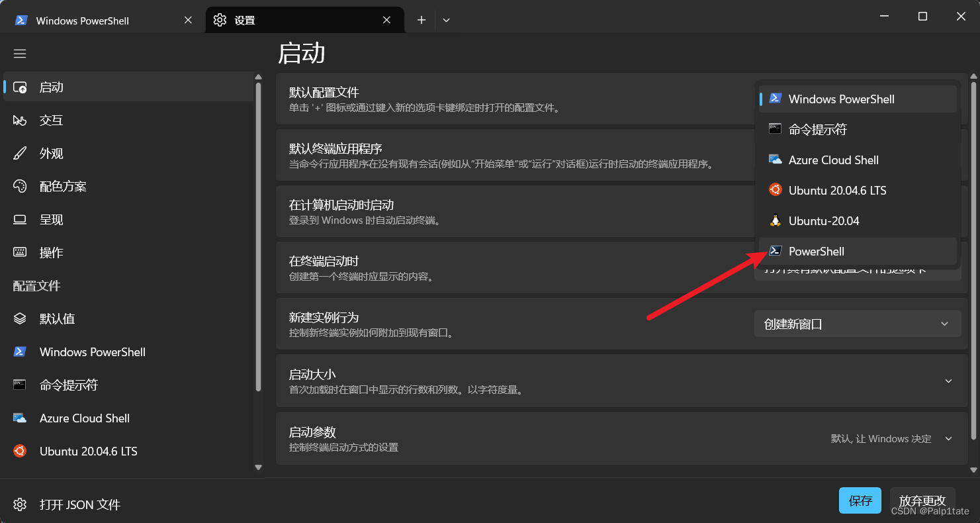Select 交互 in the sidebar

pos(128,120)
